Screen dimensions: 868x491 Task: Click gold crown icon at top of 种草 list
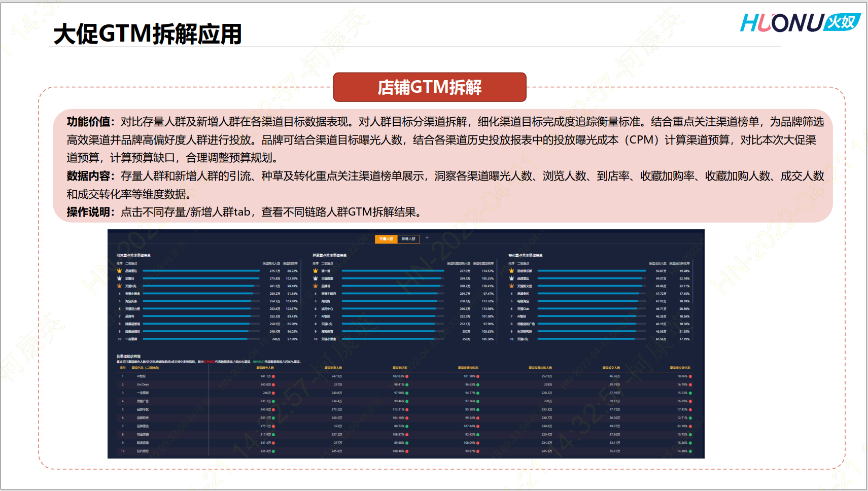(x=316, y=271)
